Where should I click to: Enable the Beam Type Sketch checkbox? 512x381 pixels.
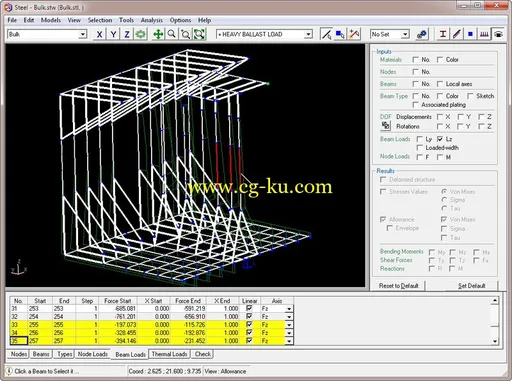pyautogui.click(x=470, y=96)
